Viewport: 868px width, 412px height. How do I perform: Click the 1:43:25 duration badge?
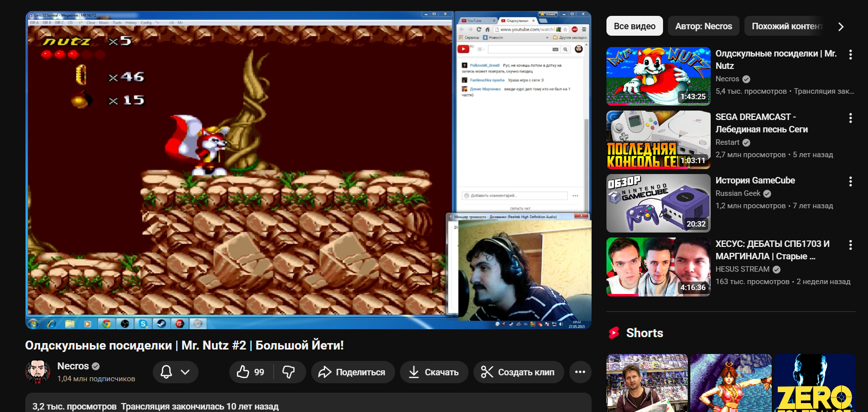(693, 97)
